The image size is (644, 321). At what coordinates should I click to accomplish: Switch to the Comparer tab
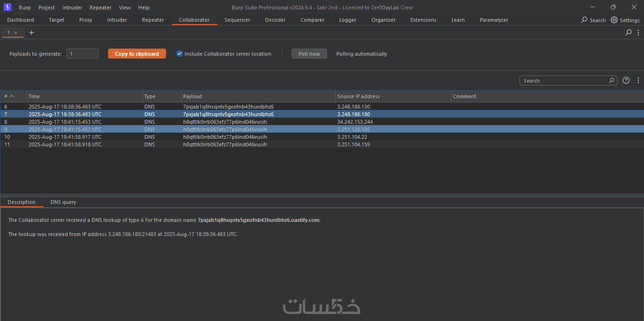pos(312,20)
